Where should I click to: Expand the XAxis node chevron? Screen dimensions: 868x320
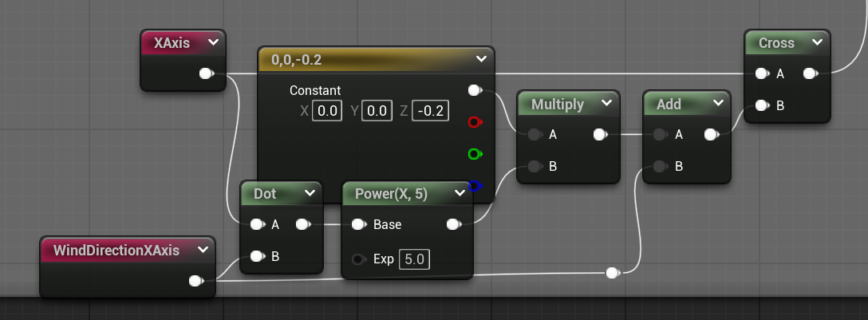coord(212,43)
